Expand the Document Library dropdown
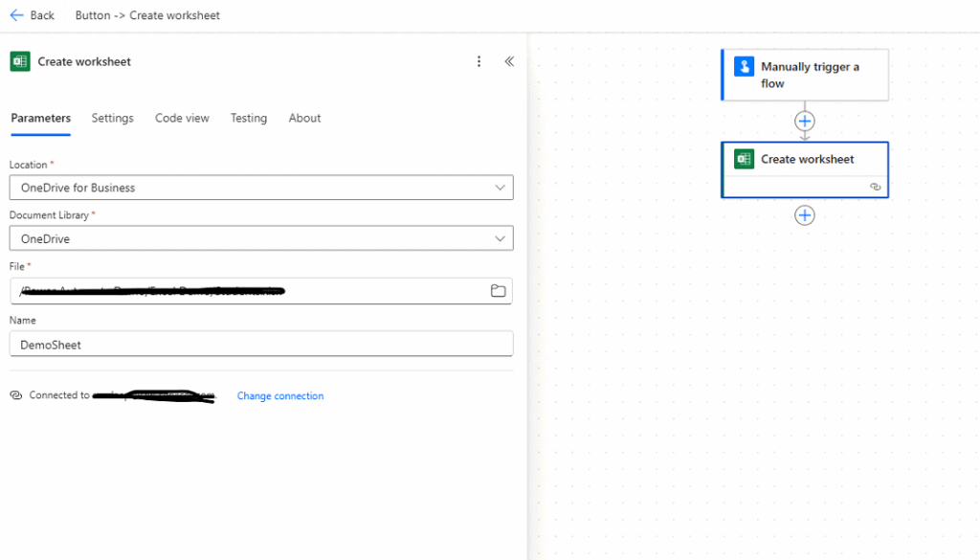The image size is (980, 560). point(500,238)
